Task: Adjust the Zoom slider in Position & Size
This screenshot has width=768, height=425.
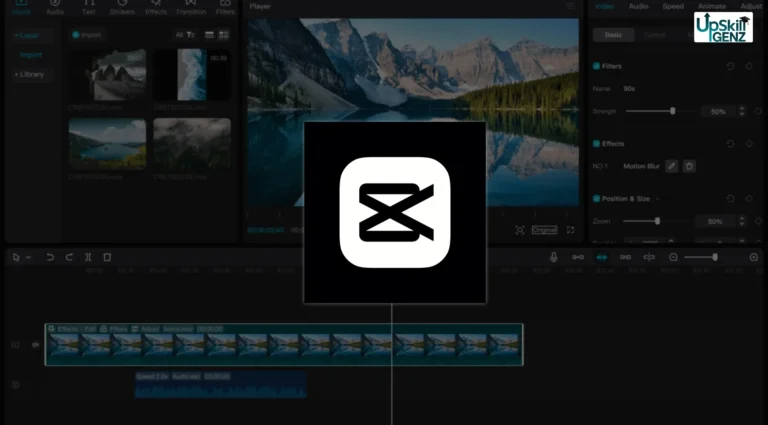Action: [657, 221]
